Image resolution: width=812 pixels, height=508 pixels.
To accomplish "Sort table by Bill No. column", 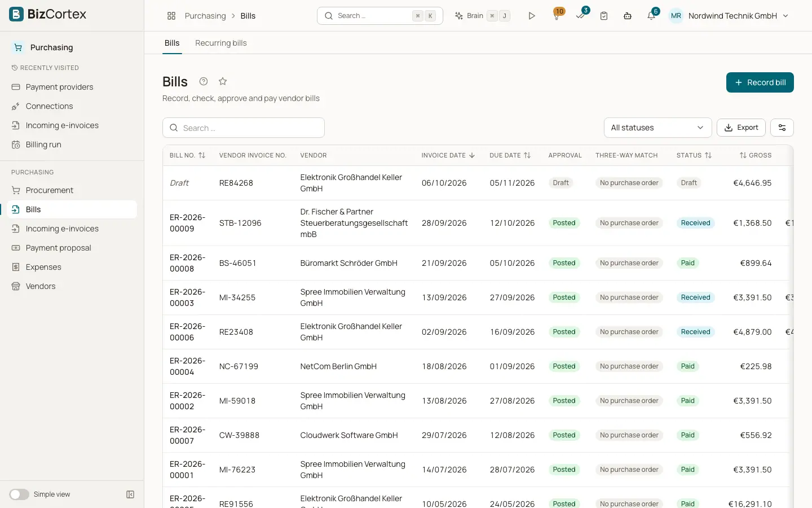I will (187, 155).
